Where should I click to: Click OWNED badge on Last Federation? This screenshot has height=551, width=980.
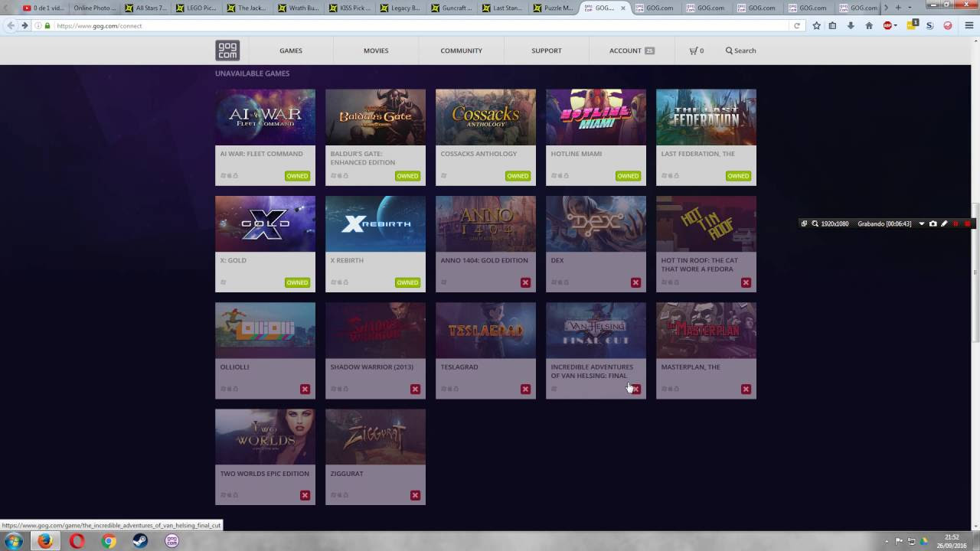pos(738,176)
